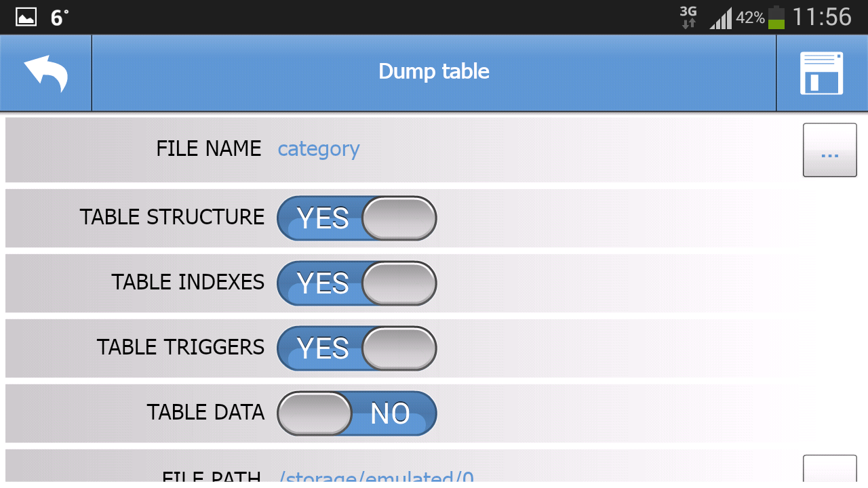Open the file chooser via the ellipsis button
This screenshot has width=868, height=488.
(x=829, y=150)
